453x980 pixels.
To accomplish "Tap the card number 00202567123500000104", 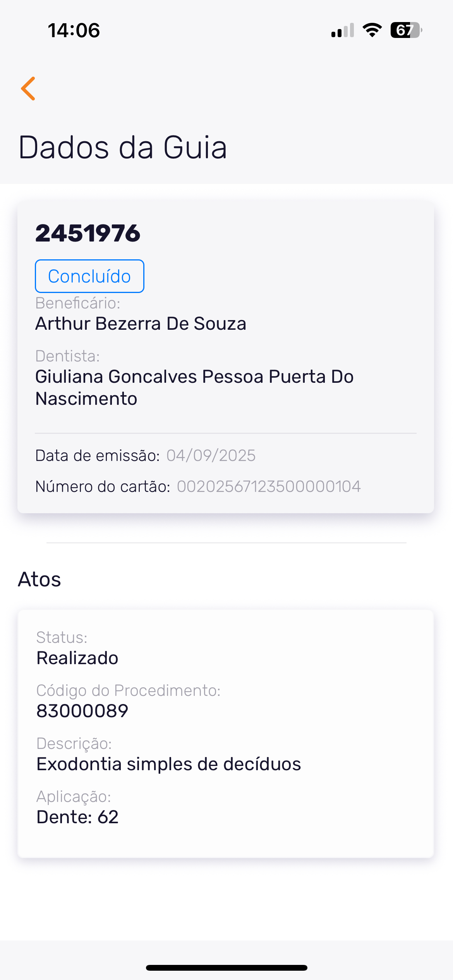I will point(269,487).
